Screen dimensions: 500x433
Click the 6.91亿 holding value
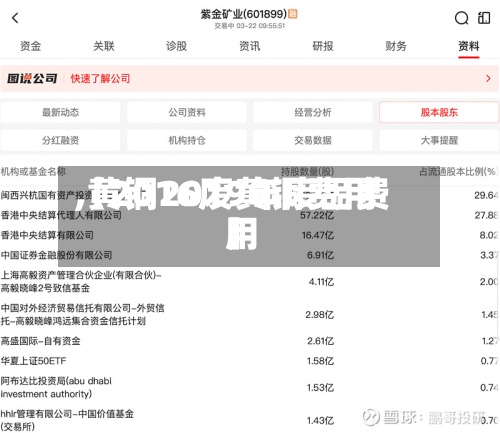[320, 255]
